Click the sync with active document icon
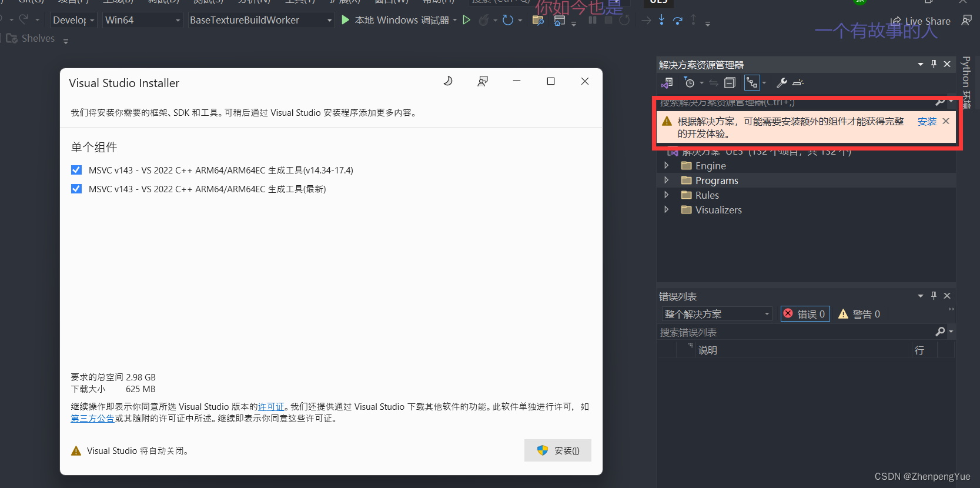This screenshot has height=488, width=980. [x=713, y=83]
